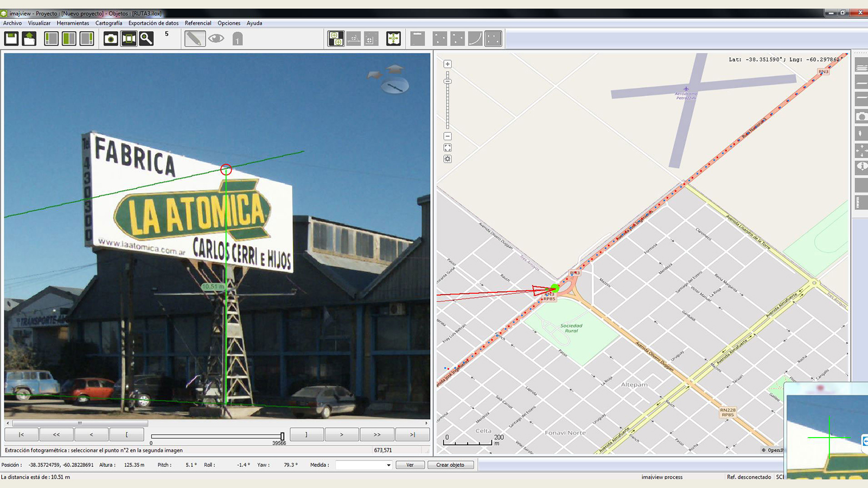The image size is (868, 488).
Task: Click the second dotted-points grey icon
Action: [458, 38]
